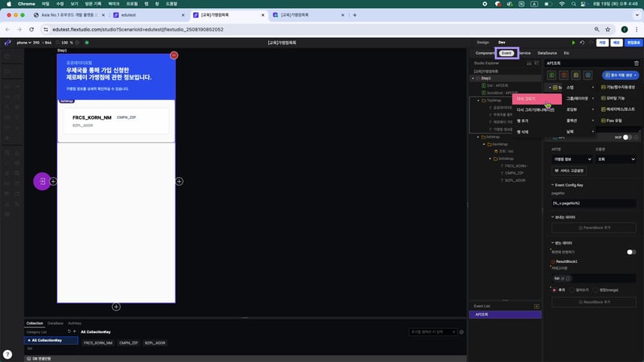Choose 다시 그리기 in the context menu
Viewport: 644px width, 362px height.
coord(536,98)
